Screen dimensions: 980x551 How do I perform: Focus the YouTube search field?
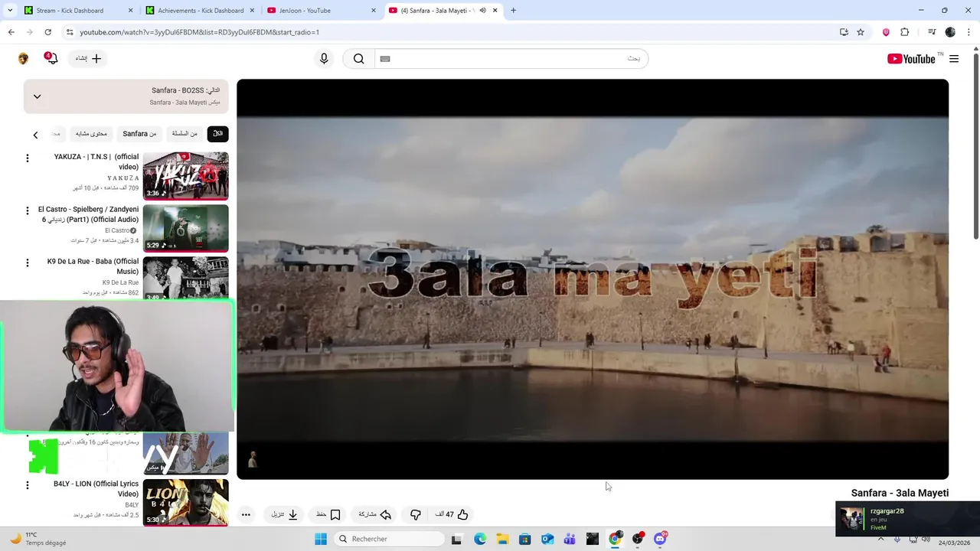click(x=511, y=59)
